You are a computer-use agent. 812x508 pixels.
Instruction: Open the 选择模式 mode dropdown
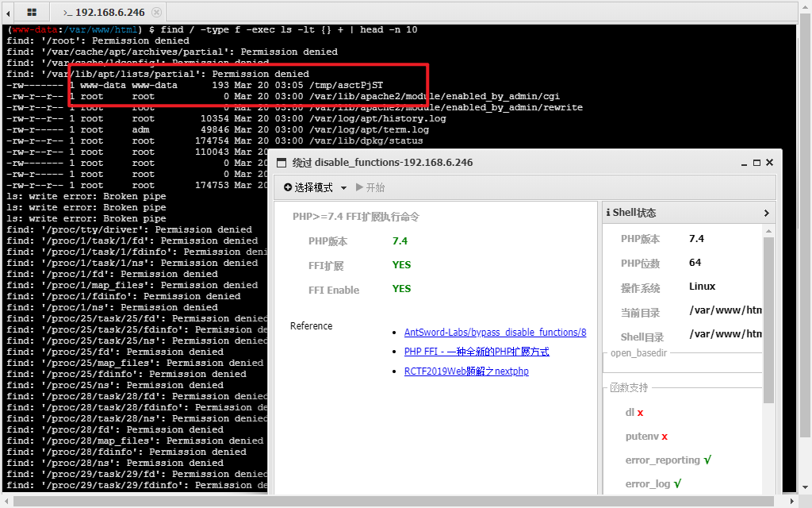[316, 188]
